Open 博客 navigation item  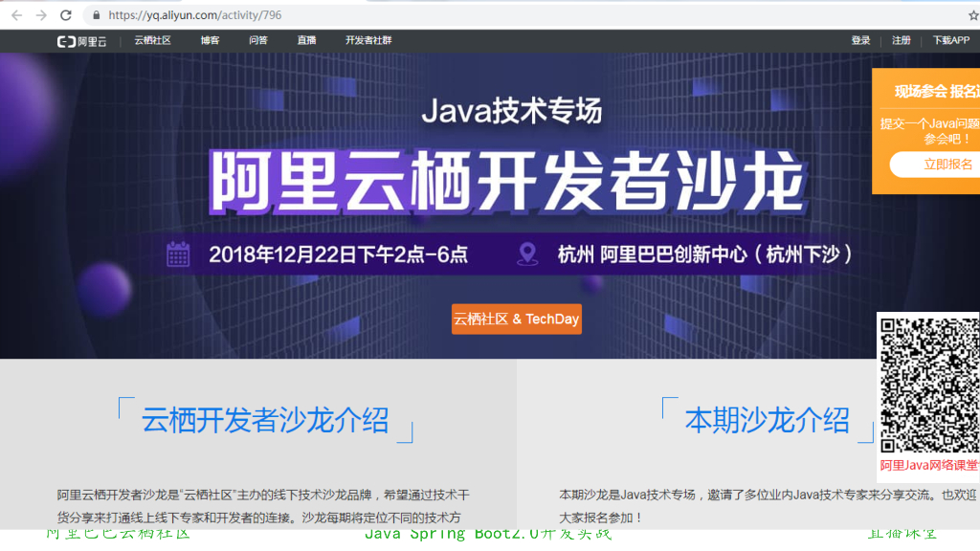click(x=210, y=40)
